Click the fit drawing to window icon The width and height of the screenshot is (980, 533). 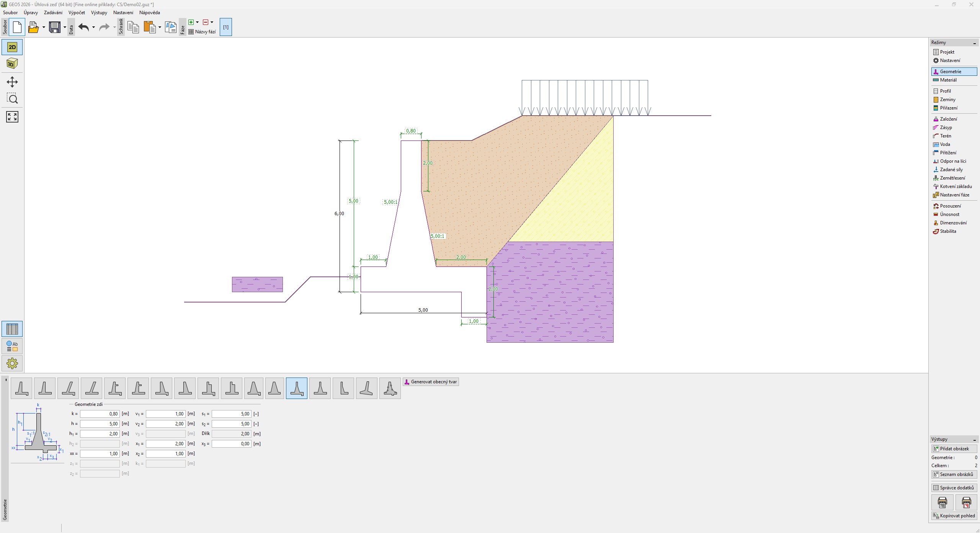click(12, 117)
